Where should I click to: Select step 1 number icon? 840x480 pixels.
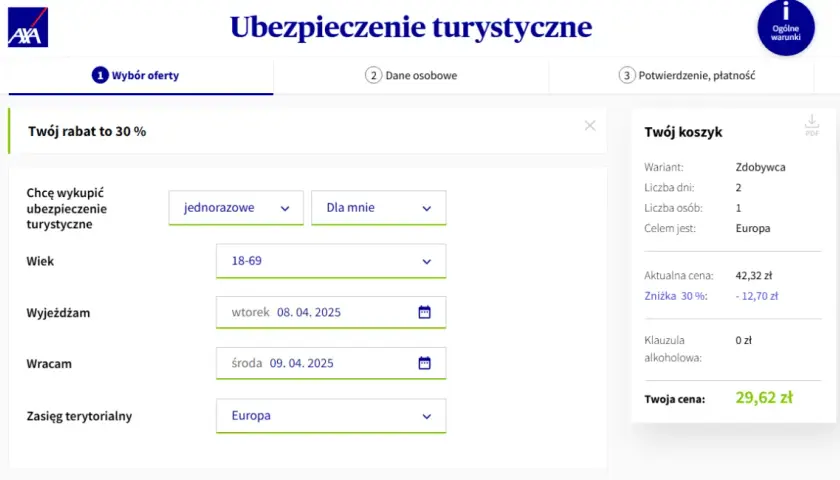click(100, 76)
